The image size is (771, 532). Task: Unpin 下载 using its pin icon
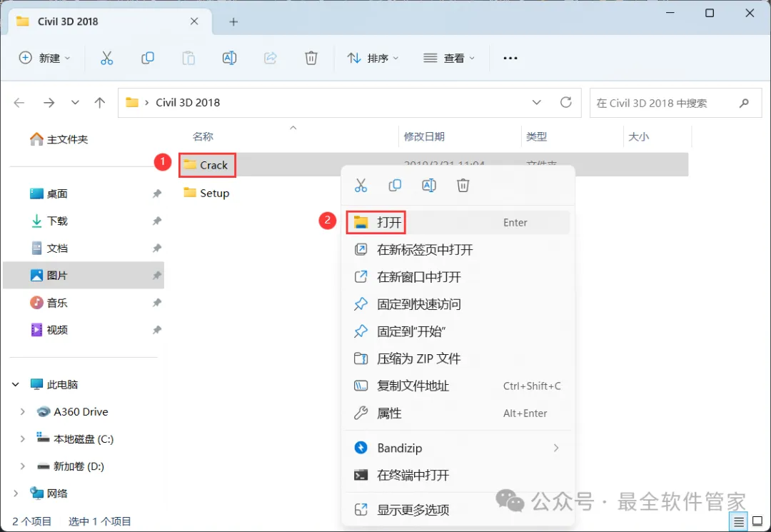coord(157,221)
